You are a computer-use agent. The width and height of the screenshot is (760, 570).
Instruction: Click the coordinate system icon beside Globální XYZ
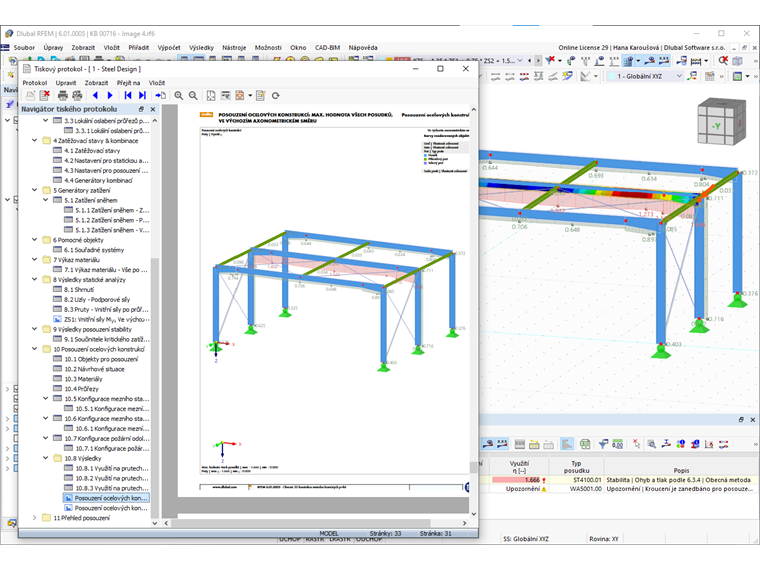(x=692, y=76)
